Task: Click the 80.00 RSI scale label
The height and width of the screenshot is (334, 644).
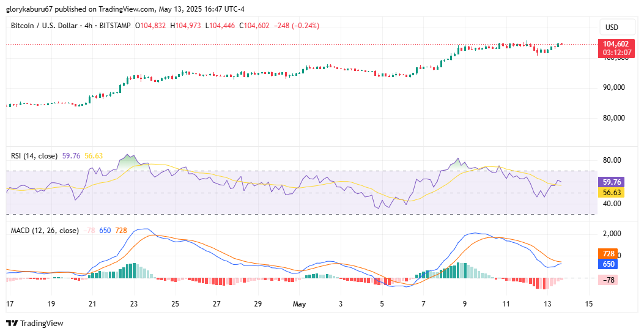Action: click(612, 160)
